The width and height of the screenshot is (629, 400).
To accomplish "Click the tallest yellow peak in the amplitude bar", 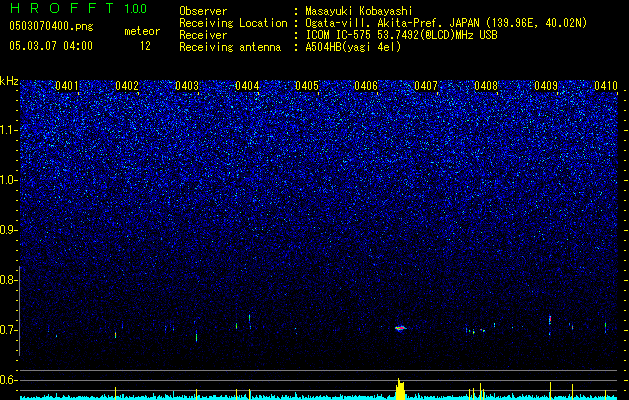I will (x=400, y=389).
